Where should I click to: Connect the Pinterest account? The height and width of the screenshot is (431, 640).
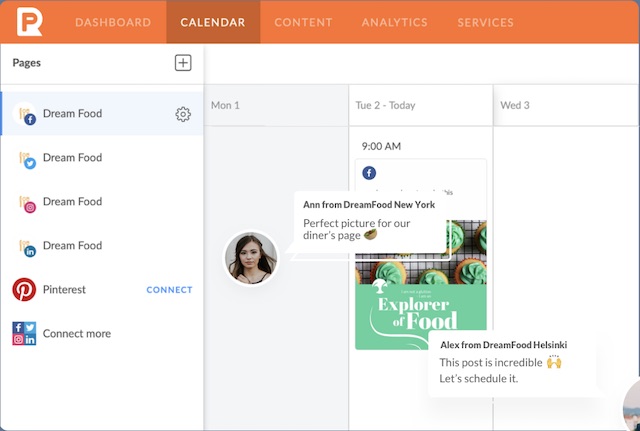pyautogui.click(x=169, y=290)
